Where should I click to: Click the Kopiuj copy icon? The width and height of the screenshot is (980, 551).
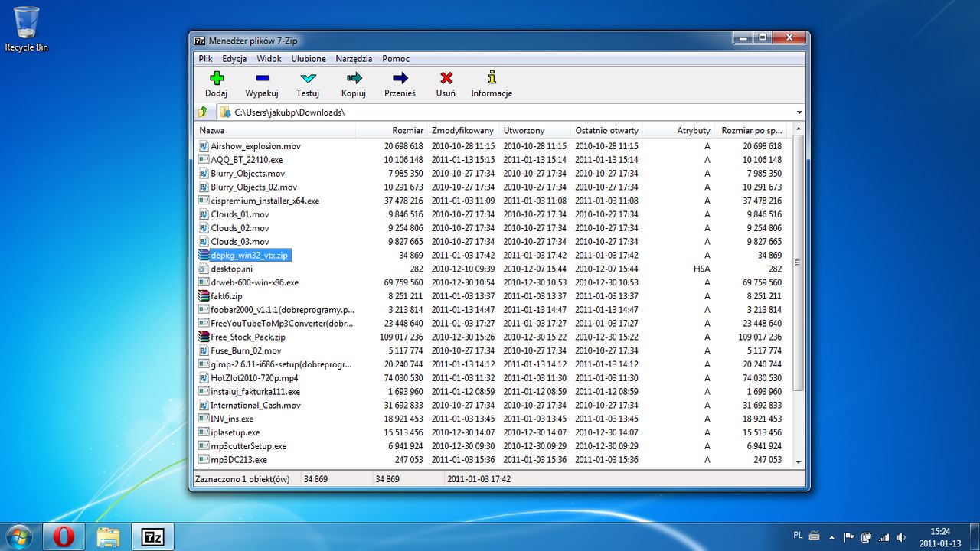coord(354,78)
